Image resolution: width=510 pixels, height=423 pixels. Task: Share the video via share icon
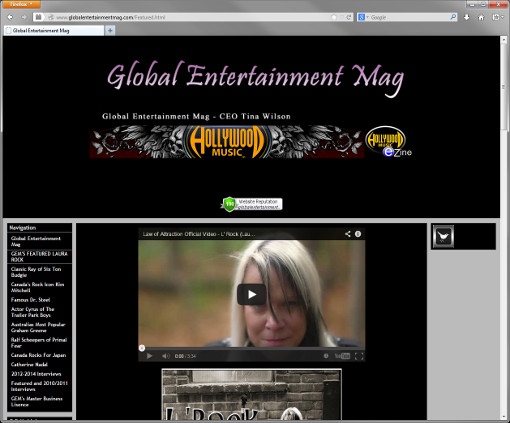[x=348, y=234]
